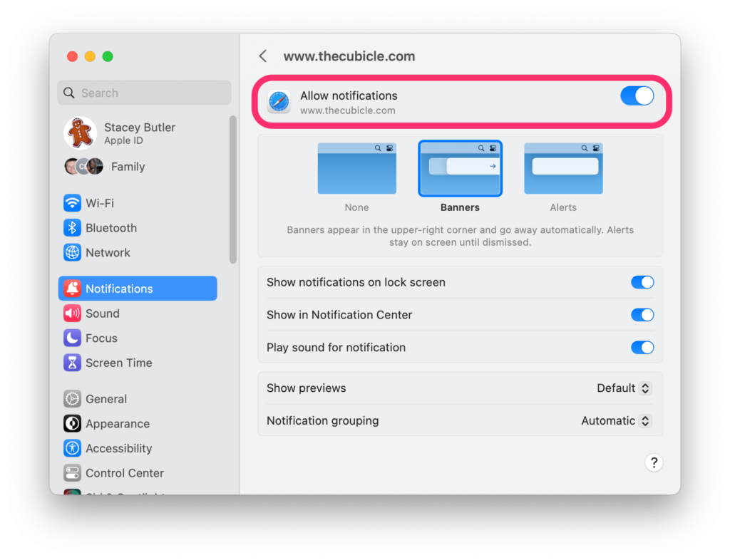Click the Search input field
This screenshot has height=560, width=730.
coord(144,93)
